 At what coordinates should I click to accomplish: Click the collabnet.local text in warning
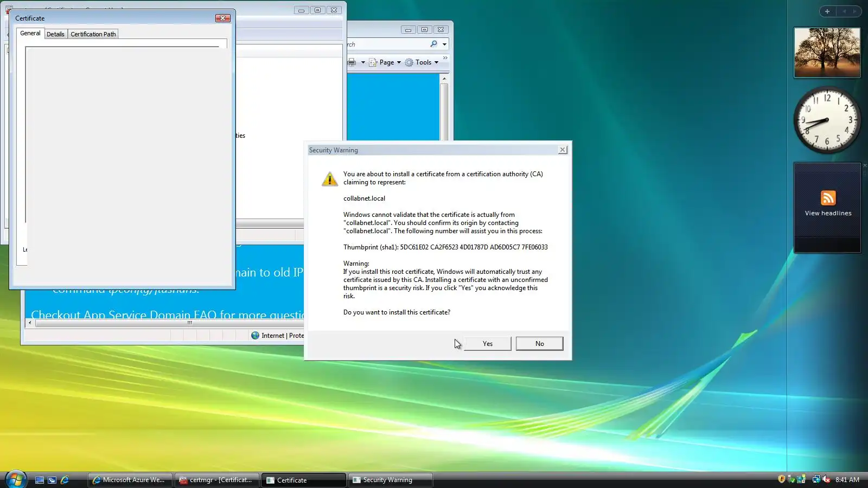(x=364, y=198)
